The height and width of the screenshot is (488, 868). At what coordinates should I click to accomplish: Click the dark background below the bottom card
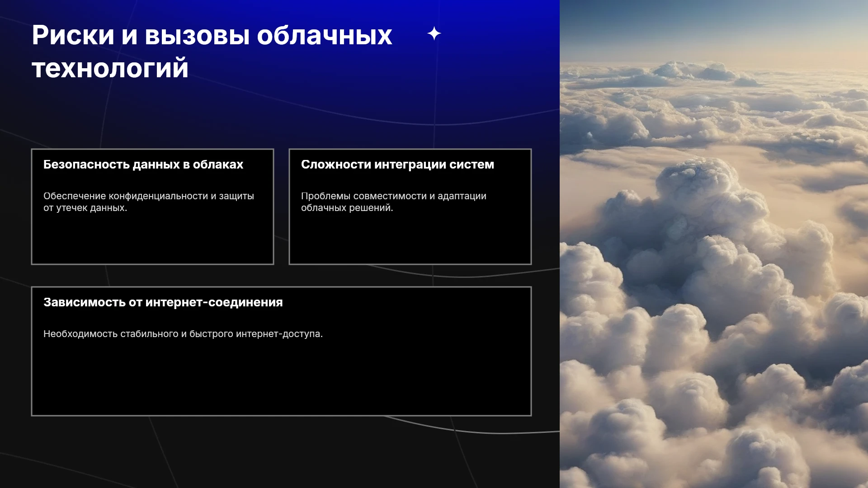(x=280, y=452)
